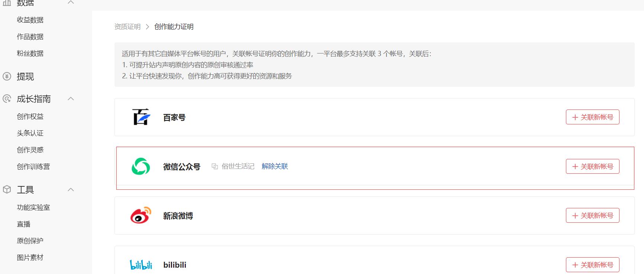Viewport: 644px width, 274px height.
Task: Click the 提现 yen coin icon
Action: pyautogui.click(x=7, y=76)
